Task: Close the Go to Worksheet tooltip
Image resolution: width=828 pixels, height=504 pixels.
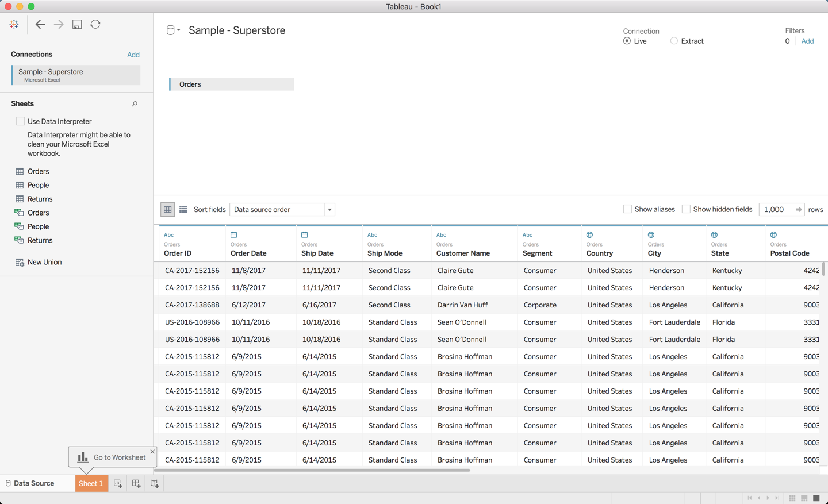Action: tap(152, 452)
